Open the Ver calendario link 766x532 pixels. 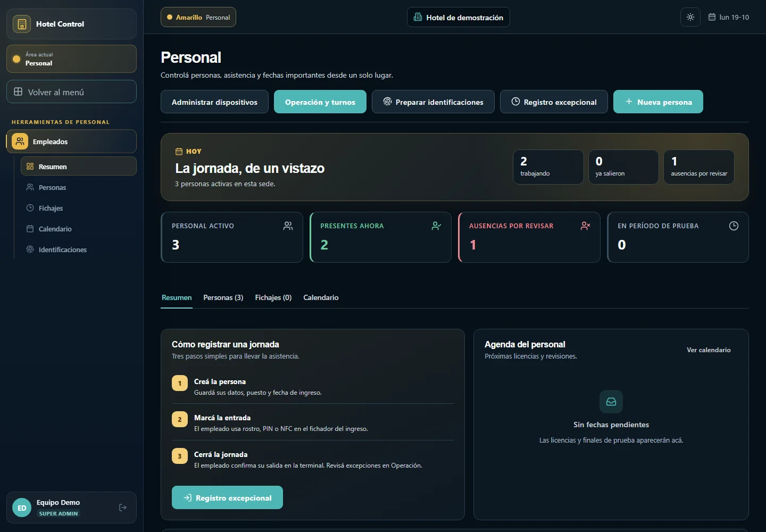pyautogui.click(x=709, y=350)
